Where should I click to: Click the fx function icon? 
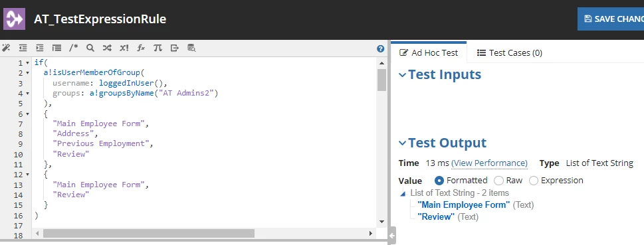[x=141, y=48]
